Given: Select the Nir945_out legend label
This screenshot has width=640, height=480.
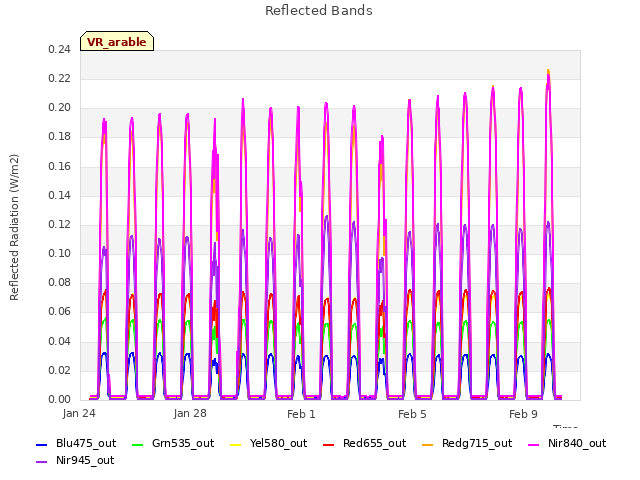Looking at the screenshot, I should click(85, 461).
